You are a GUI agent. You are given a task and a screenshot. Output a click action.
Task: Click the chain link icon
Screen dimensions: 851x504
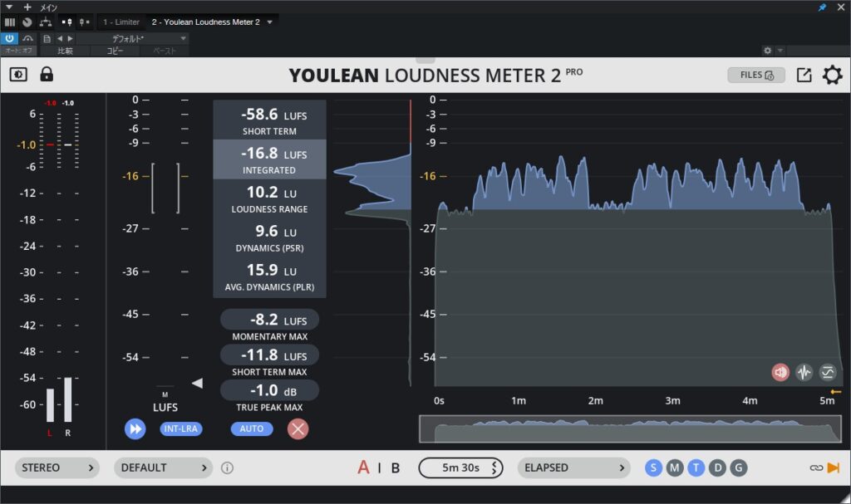[x=816, y=467]
